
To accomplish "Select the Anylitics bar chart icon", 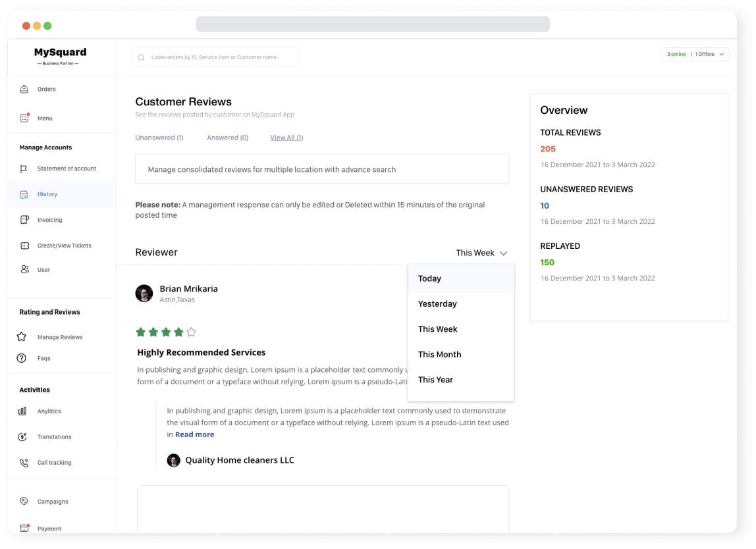I will (23, 411).
